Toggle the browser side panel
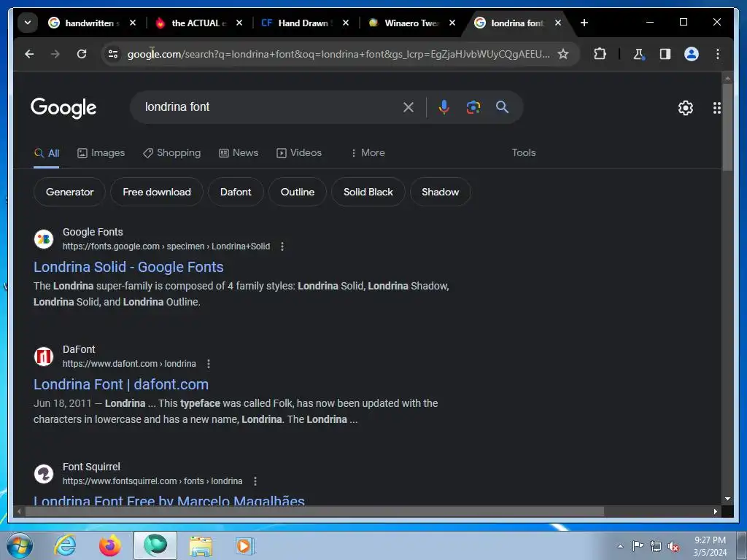The width and height of the screenshot is (747, 560). pos(665,54)
